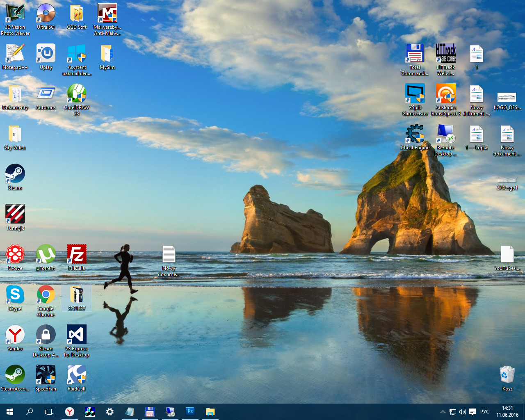Select the Skype desktop icon
Image resolution: width=525 pixels, height=420 pixels.
pos(15,298)
